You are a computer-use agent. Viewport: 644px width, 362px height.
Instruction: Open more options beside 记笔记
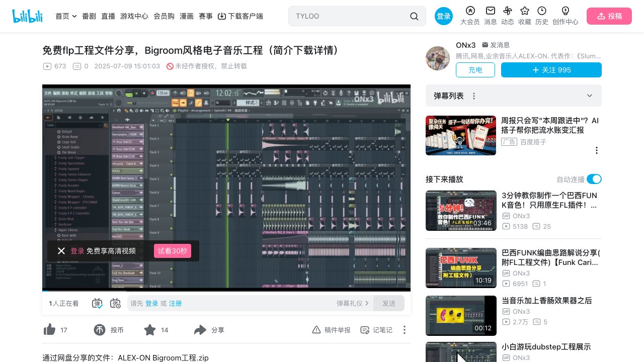(404, 330)
